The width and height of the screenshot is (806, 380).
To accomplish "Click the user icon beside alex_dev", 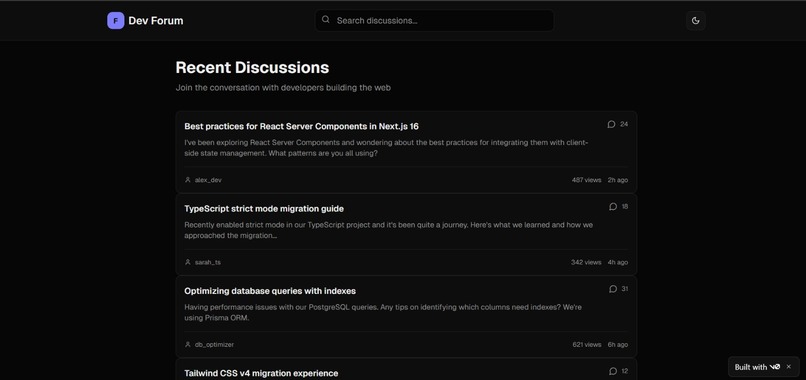I will coord(188,180).
